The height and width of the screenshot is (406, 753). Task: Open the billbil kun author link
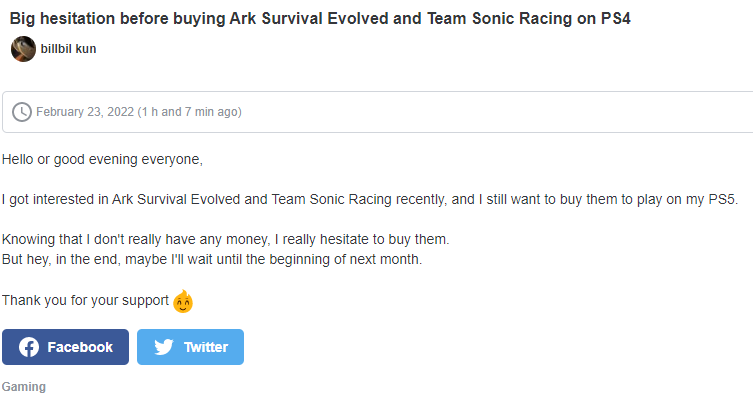pyautogui.click(x=68, y=49)
